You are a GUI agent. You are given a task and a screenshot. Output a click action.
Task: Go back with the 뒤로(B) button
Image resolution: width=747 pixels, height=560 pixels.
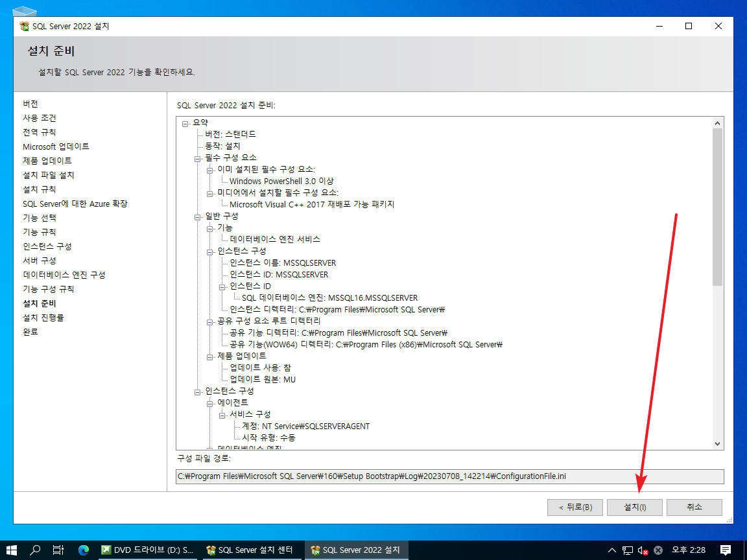click(575, 507)
